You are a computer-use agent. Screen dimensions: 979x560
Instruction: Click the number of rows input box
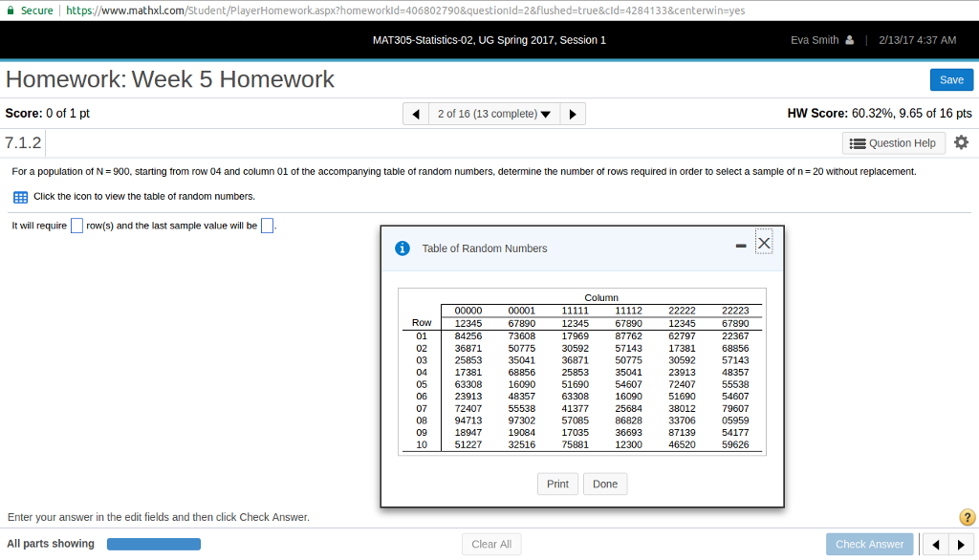[76, 226]
